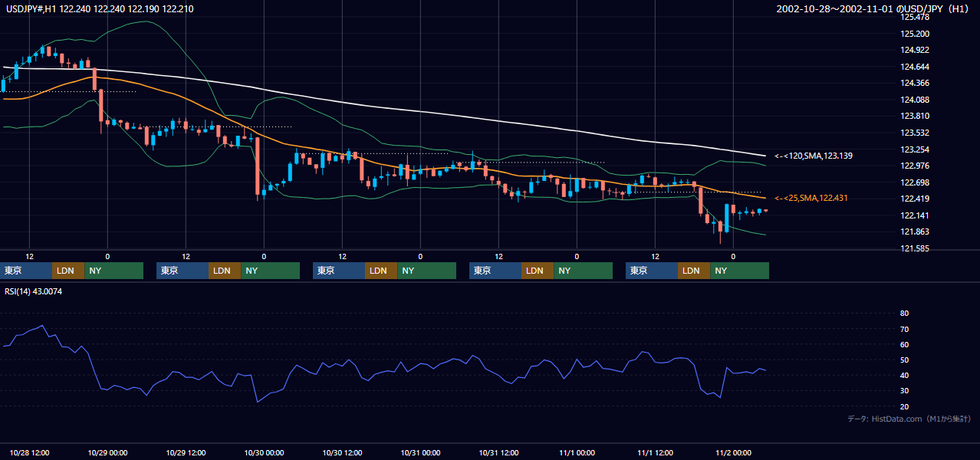Click the 10/28 12:00 time label
This screenshot has width=980, height=460.
29,452
